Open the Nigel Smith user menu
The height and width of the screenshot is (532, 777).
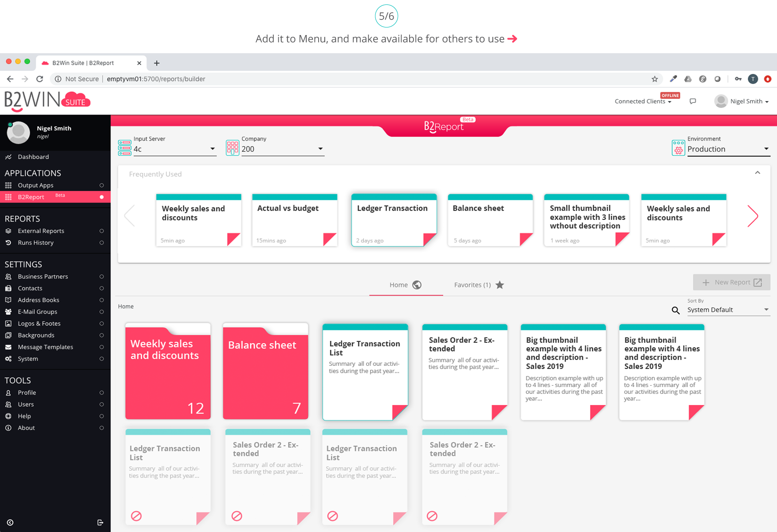tap(742, 102)
